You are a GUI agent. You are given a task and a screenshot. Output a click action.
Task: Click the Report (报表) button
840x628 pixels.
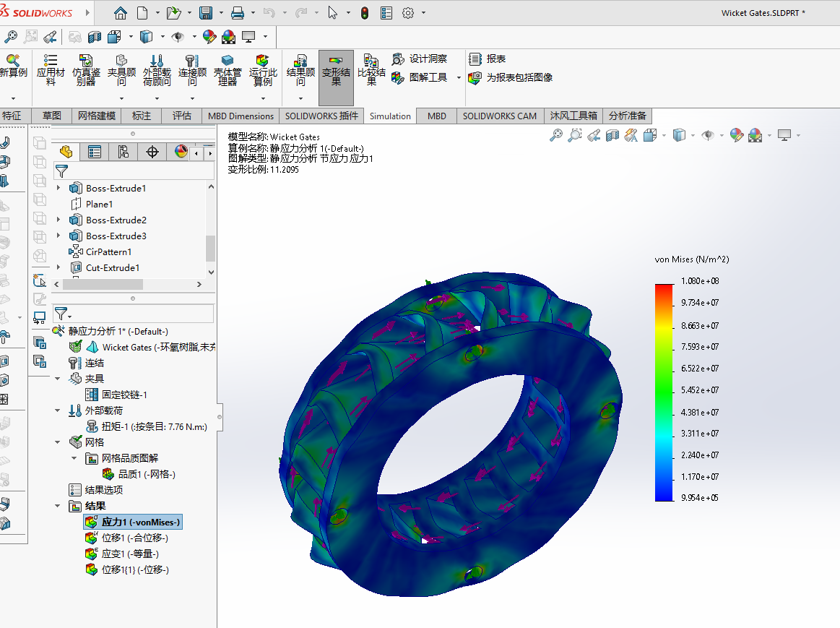click(x=488, y=59)
